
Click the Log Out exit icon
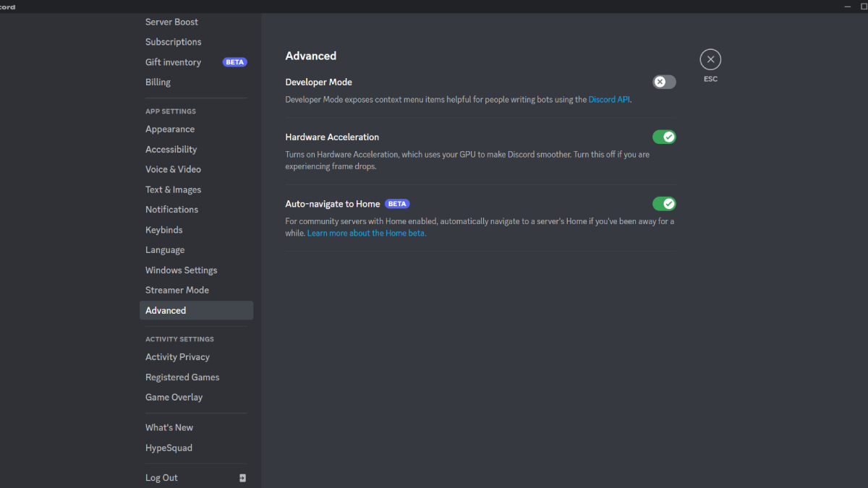(x=242, y=477)
